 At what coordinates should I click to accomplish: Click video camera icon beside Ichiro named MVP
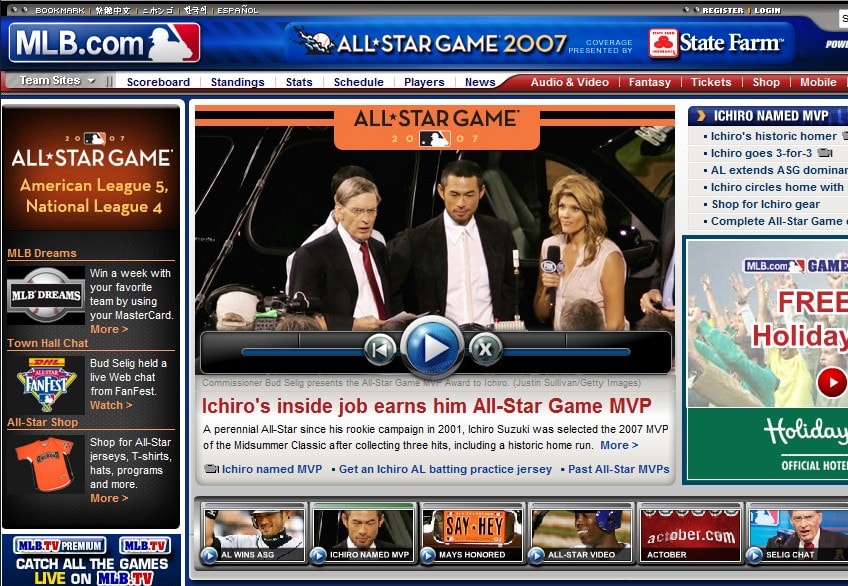pyautogui.click(x=211, y=469)
